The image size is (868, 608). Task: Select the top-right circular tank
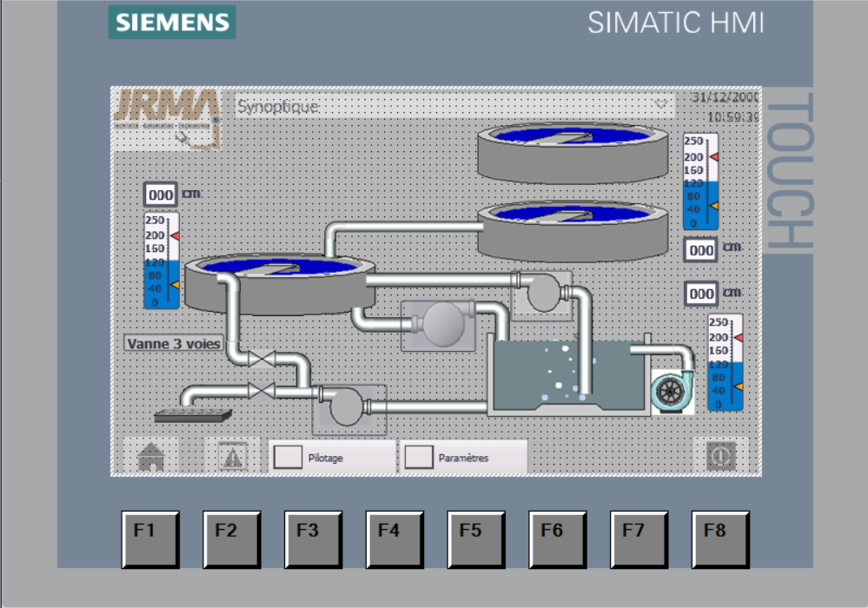tap(573, 153)
